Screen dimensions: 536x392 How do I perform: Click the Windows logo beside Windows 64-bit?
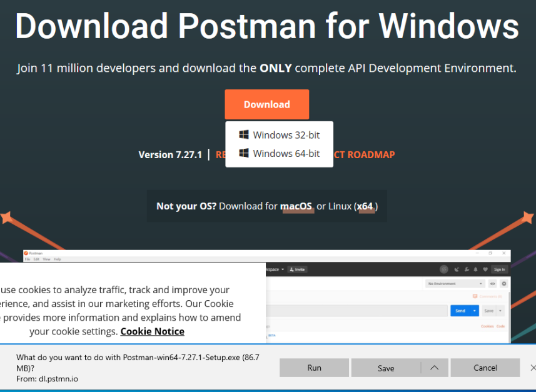coord(244,153)
